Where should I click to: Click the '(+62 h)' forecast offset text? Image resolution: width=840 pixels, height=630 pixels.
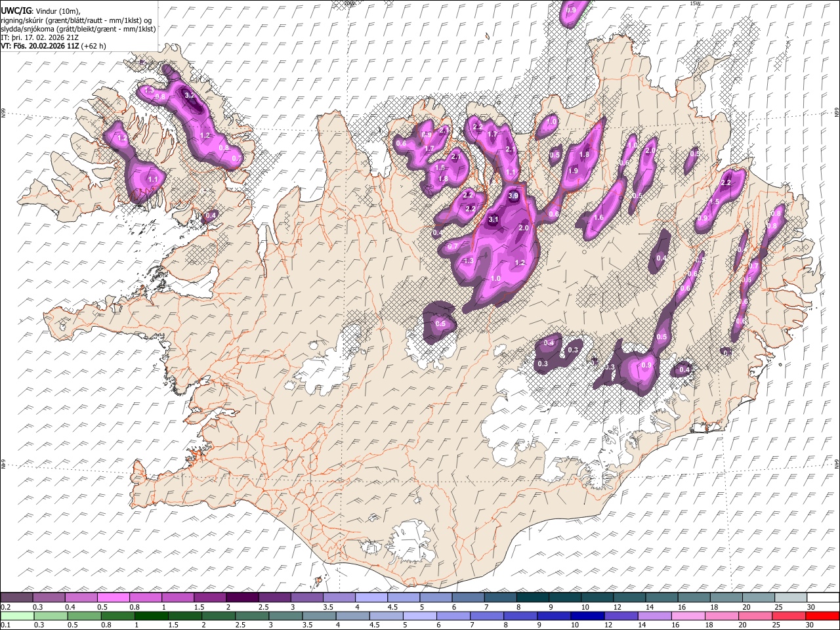click(94, 46)
